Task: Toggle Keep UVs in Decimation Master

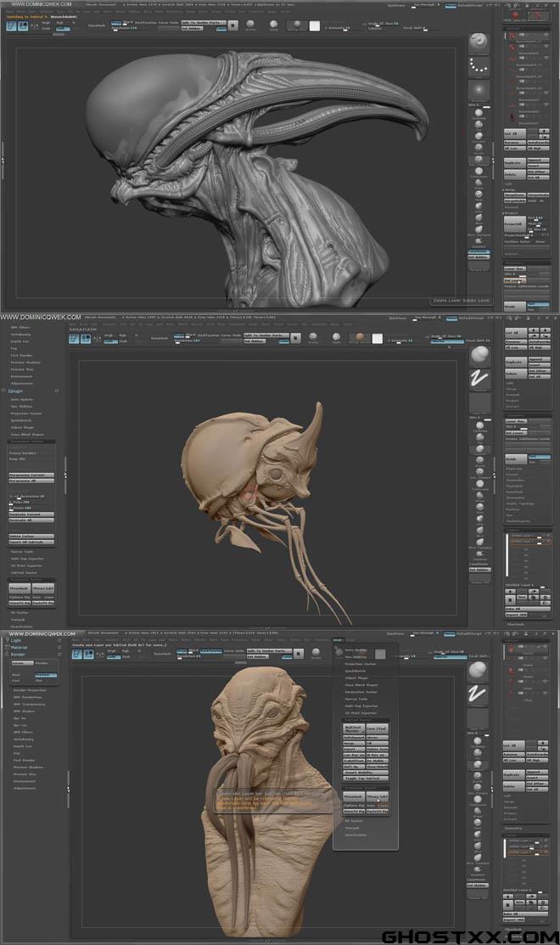Action: [18, 459]
